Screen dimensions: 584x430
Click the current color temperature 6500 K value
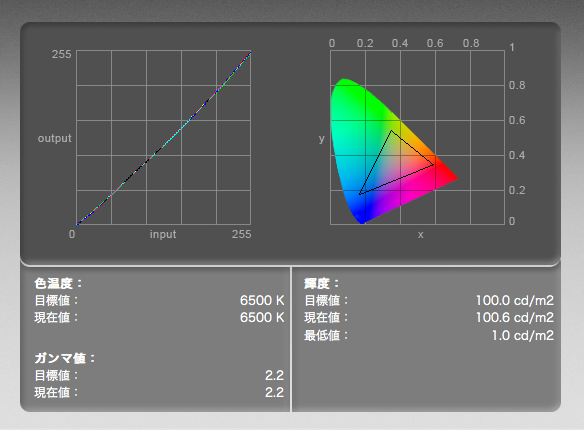(x=262, y=318)
